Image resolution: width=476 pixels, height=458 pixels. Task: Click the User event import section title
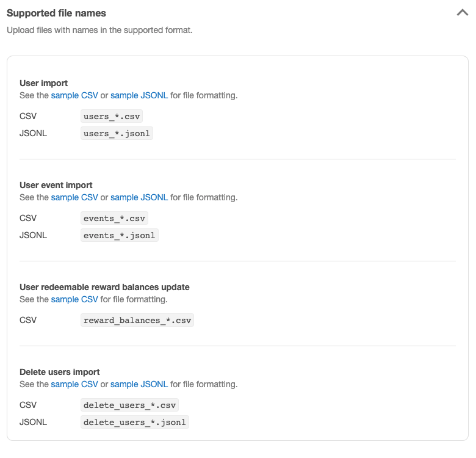(56, 185)
